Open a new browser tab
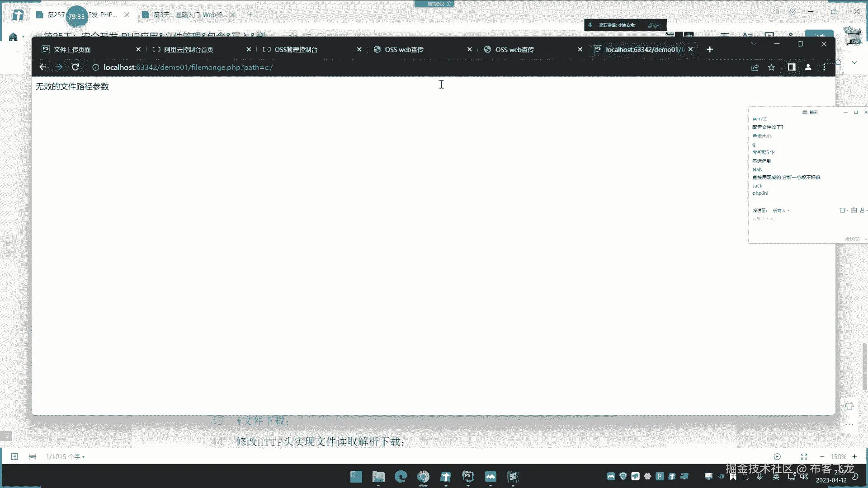This screenshot has height=488, width=868. 710,49
